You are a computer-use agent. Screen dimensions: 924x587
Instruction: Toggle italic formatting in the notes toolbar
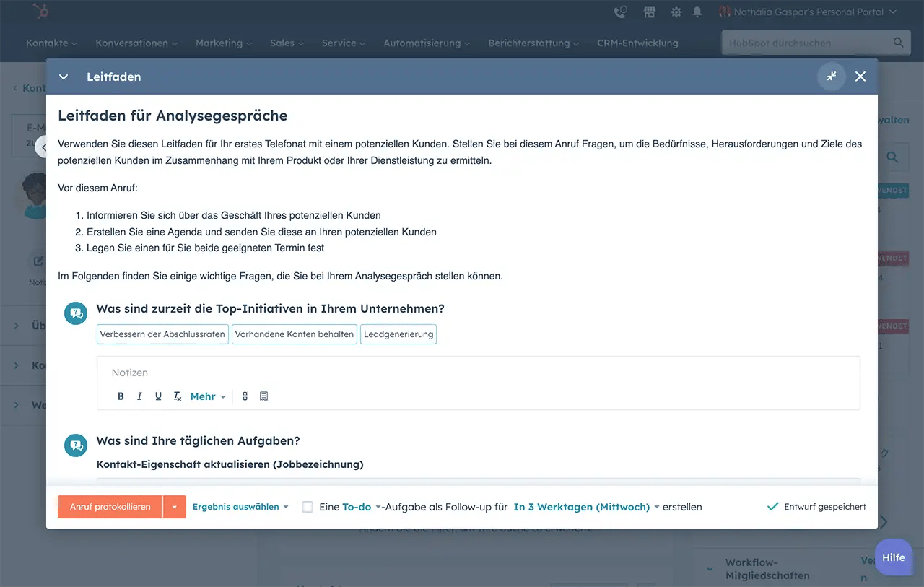point(139,396)
